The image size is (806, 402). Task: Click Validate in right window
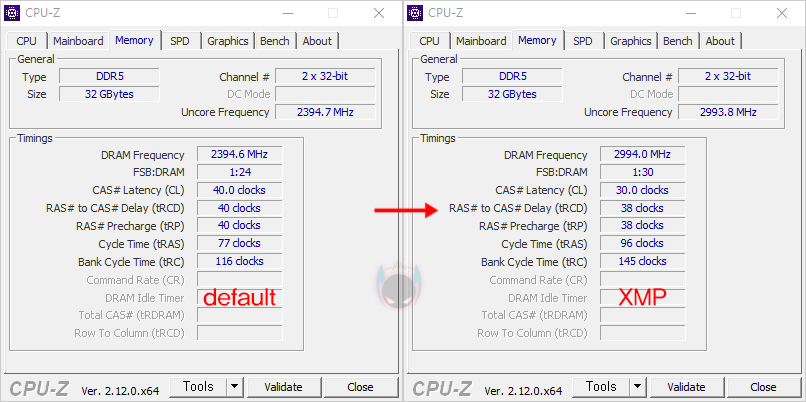coord(686,387)
